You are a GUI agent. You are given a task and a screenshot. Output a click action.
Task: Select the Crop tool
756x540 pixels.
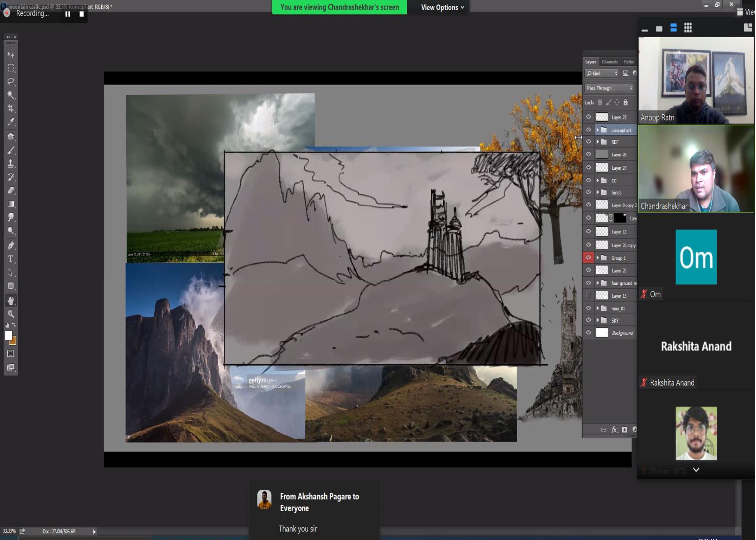[11, 108]
